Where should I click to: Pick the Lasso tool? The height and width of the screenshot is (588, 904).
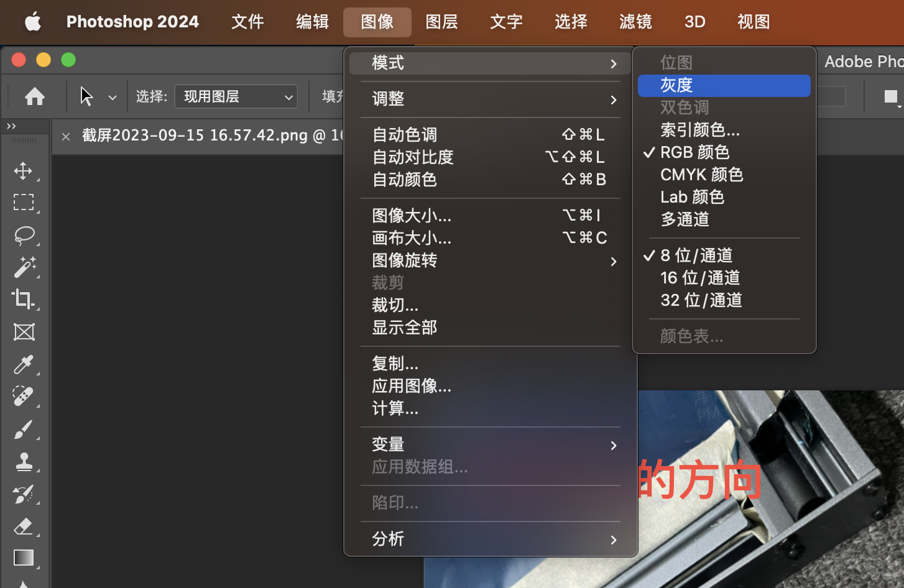pos(24,235)
